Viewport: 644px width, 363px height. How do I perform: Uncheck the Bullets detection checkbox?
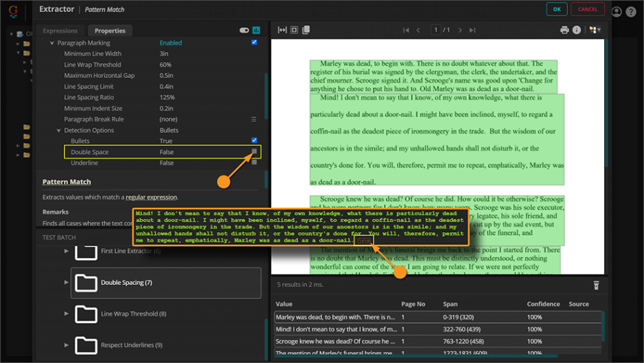point(254,140)
